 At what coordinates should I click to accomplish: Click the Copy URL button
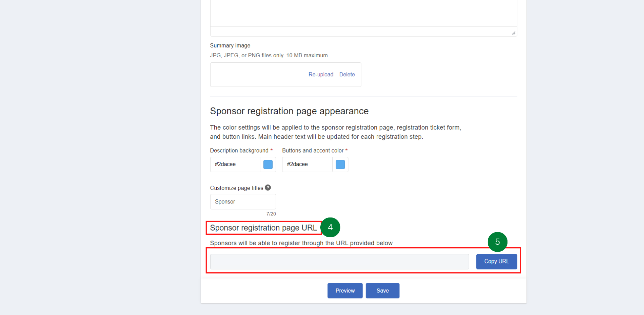(x=496, y=261)
